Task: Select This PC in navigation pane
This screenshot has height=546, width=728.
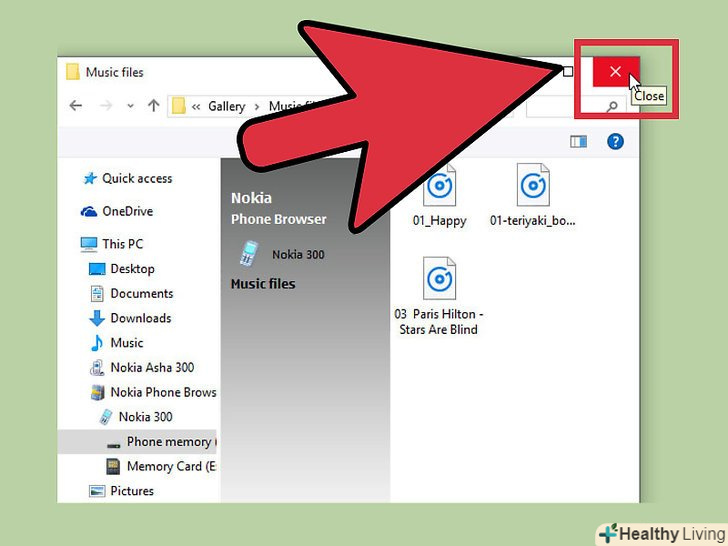Action: click(x=123, y=244)
